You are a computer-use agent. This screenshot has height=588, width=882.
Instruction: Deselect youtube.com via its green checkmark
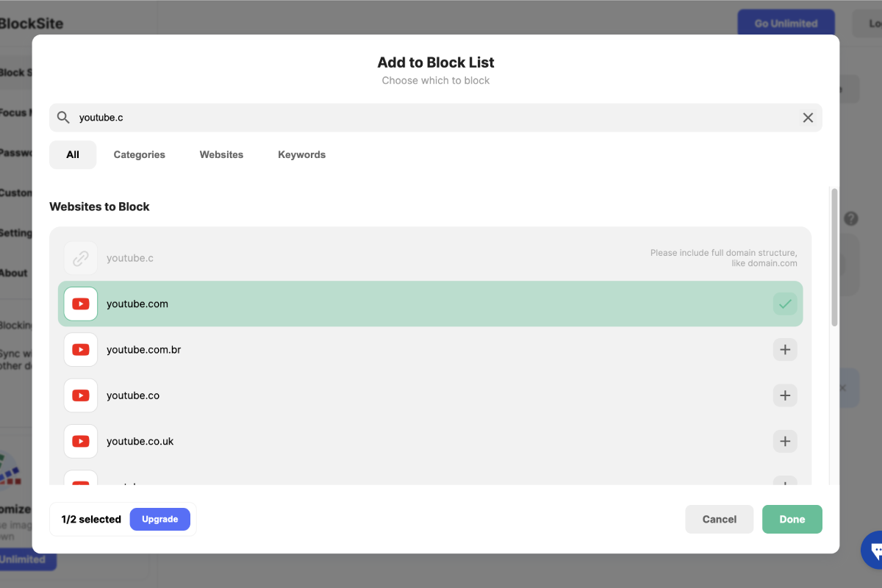click(x=784, y=304)
